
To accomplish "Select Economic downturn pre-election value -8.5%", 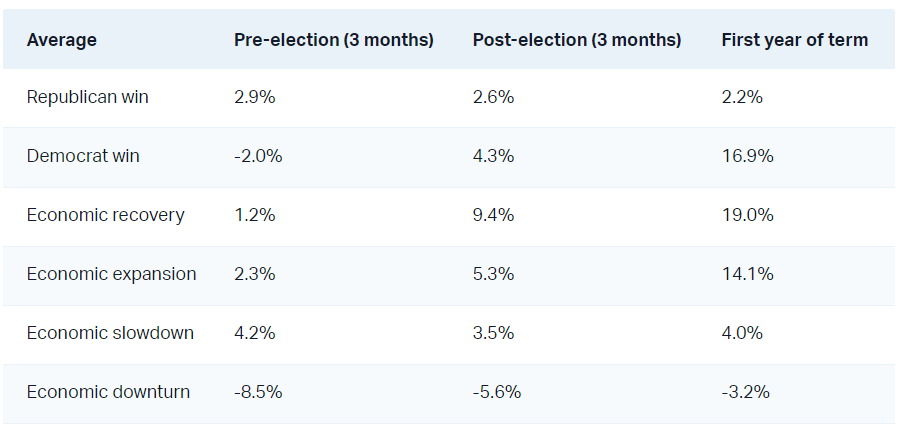I will [x=258, y=392].
